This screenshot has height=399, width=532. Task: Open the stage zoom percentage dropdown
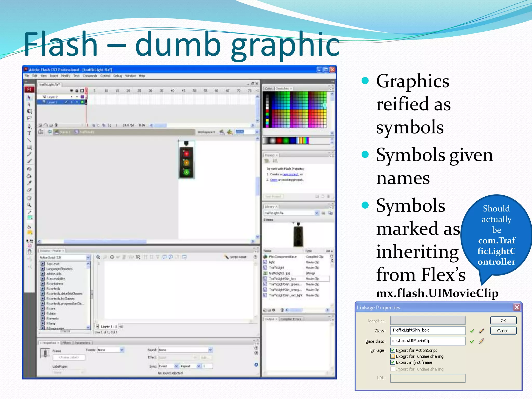257,132
